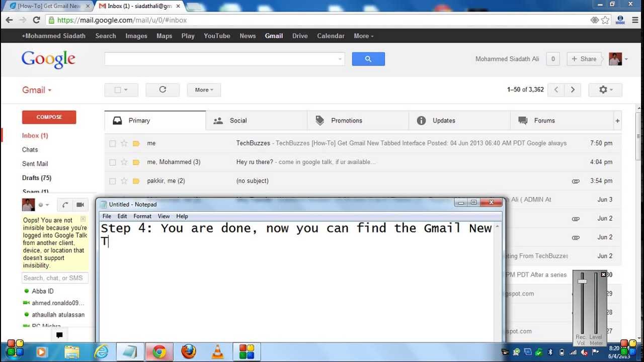Switch to the Forums tab

click(x=561, y=121)
